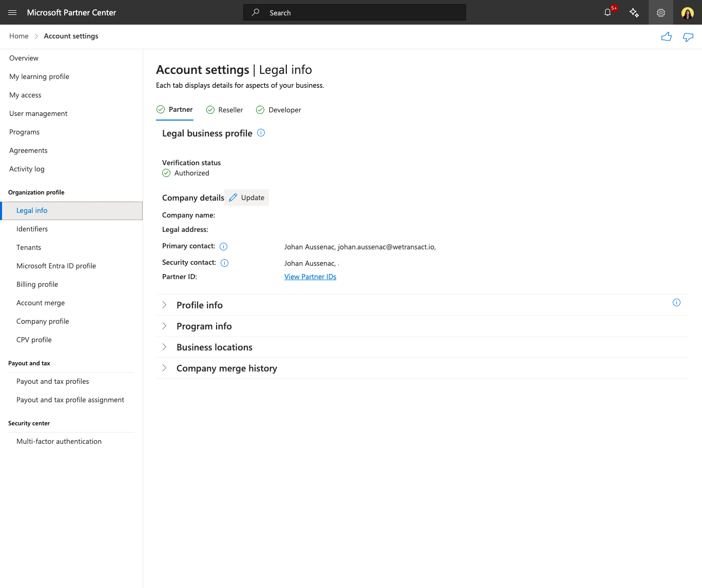The image size is (702, 588).
Task: Open Multi-factor authentication
Action: click(59, 441)
